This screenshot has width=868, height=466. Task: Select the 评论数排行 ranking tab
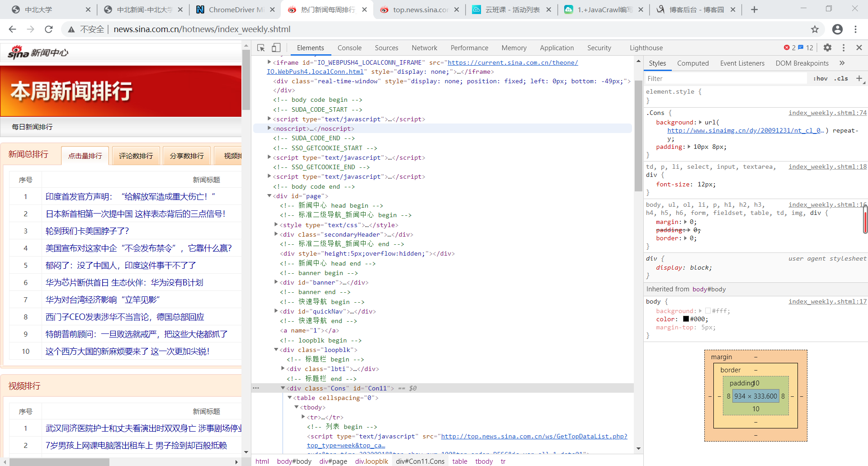pyautogui.click(x=136, y=156)
